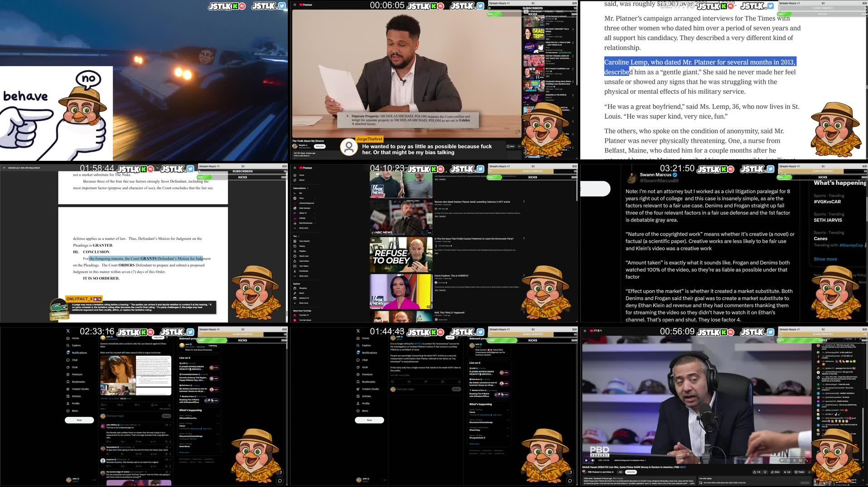
Task: Open the #VGKvsCAR trending topic
Action: point(827,202)
